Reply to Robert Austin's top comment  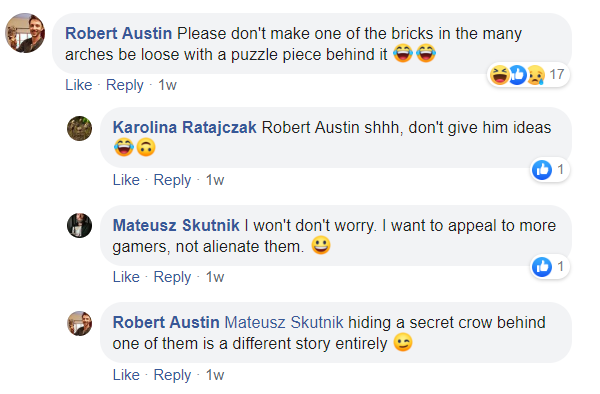click(125, 85)
